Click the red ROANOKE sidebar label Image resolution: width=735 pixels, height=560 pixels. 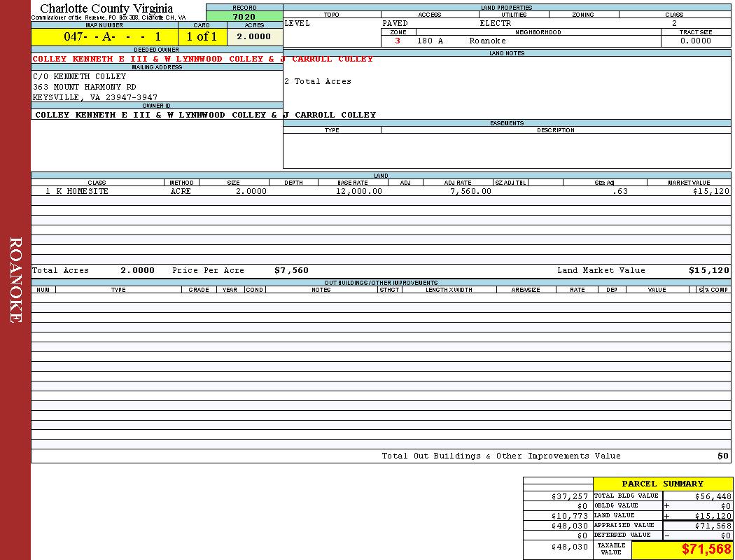tap(15, 280)
